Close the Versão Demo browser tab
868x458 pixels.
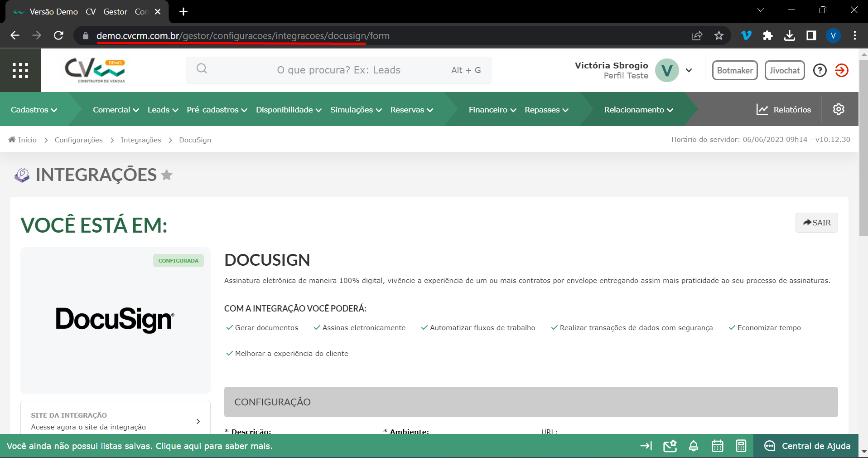pyautogui.click(x=158, y=12)
